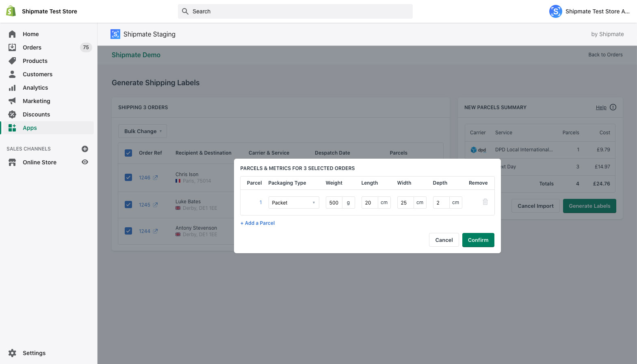This screenshot has height=364, width=637.
Task: Click the Depth input field
Action: pos(441,202)
